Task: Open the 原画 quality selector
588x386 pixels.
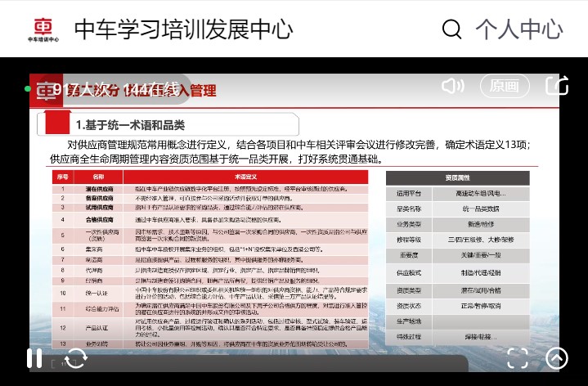Action: click(505, 86)
